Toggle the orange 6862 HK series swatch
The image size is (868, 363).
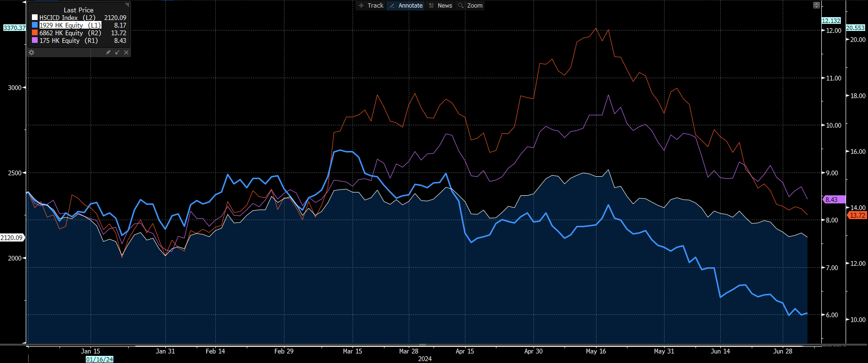point(35,33)
